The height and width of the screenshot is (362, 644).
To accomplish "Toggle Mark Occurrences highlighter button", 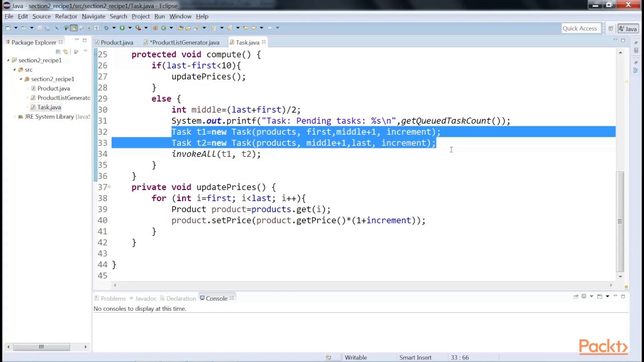I will pyautogui.click(x=73, y=28).
